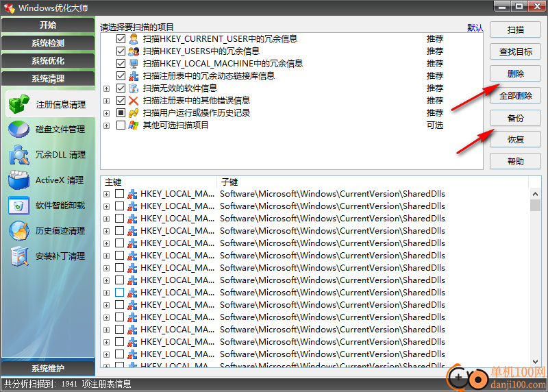Open the 历史痕迹清理 broom icon
This screenshot has height=392, width=548.
[x=19, y=230]
